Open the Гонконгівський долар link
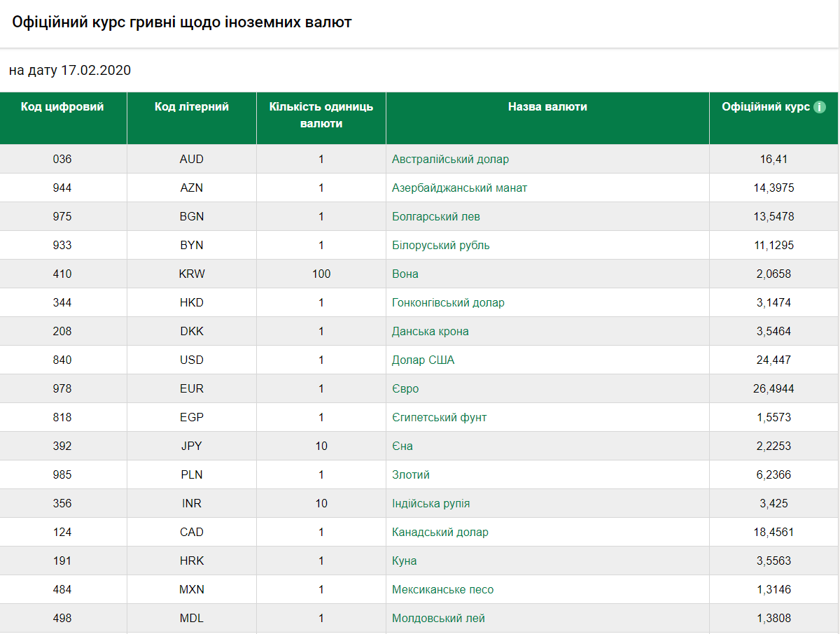Screen dimensions: 840x634 click(448, 302)
